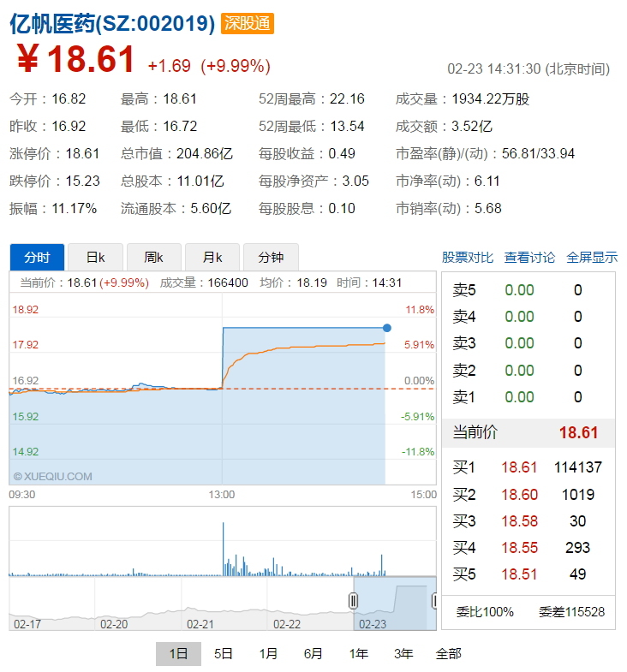Select the 5日 time range

click(224, 653)
